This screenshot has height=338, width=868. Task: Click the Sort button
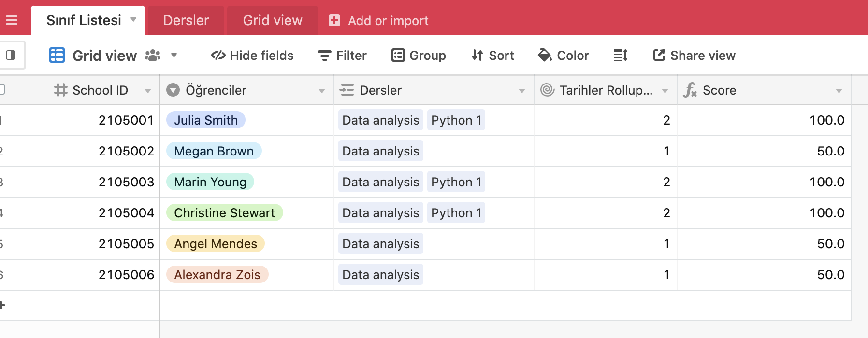point(492,56)
